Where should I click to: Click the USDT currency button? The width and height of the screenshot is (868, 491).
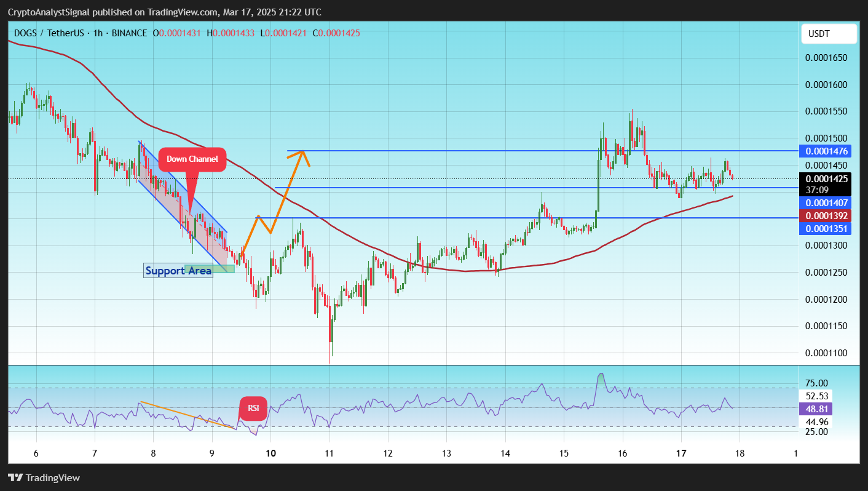[829, 34]
